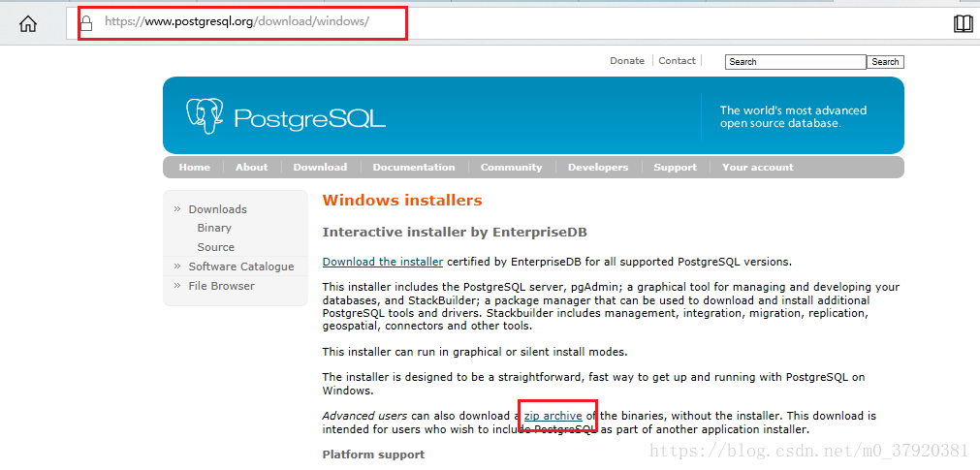Open the Donate link

click(x=627, y=61)
